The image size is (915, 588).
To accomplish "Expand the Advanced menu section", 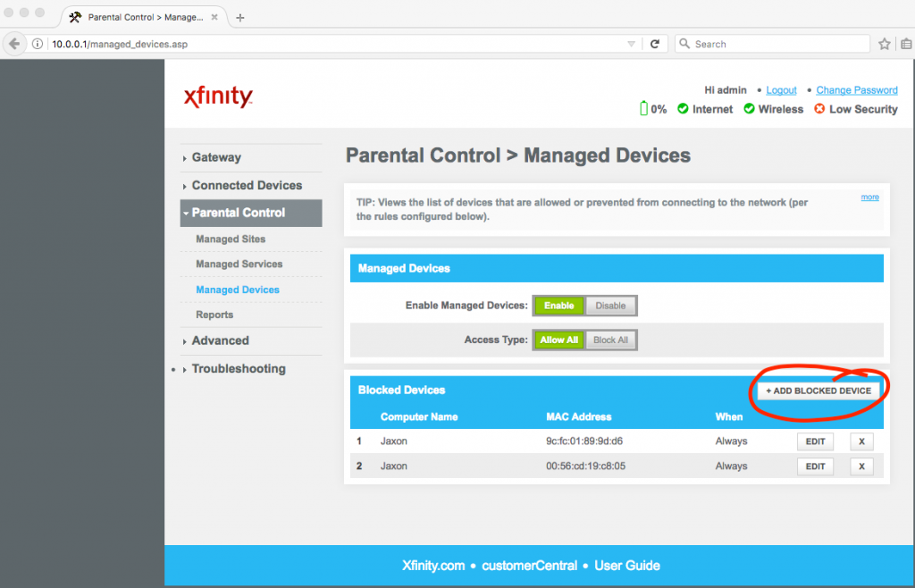I will tap(220, 340).
